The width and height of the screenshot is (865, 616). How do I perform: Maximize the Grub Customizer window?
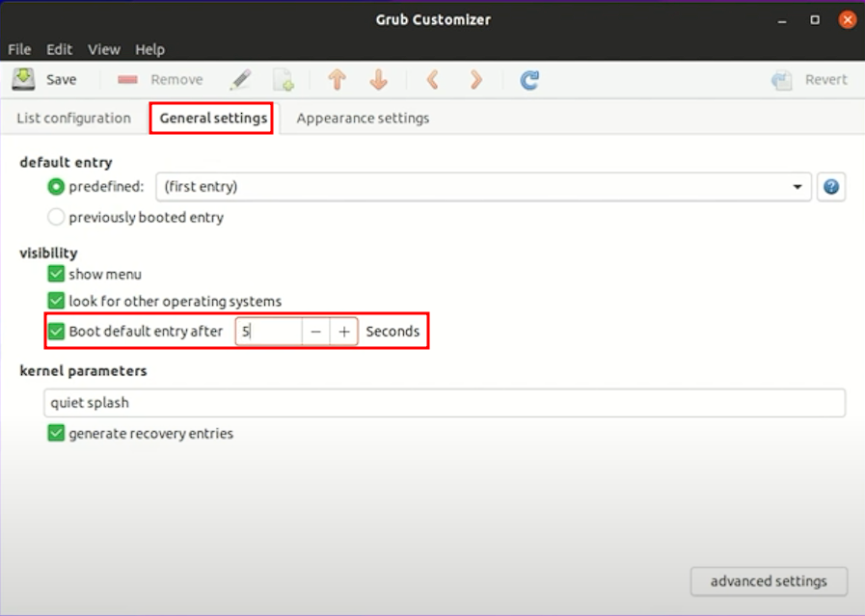point(815,20)
